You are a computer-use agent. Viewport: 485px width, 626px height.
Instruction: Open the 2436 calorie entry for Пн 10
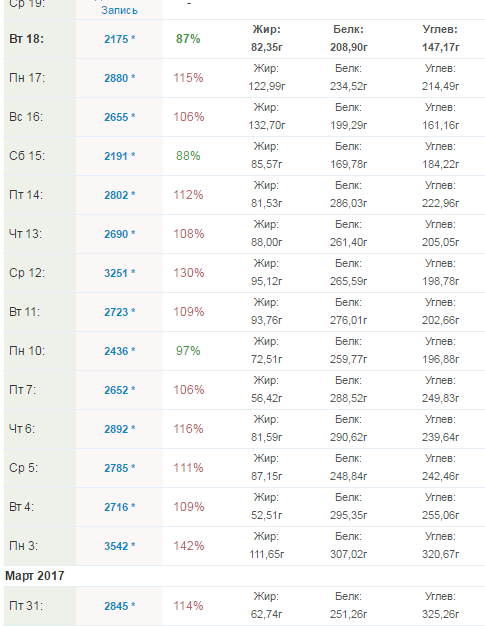116,351
